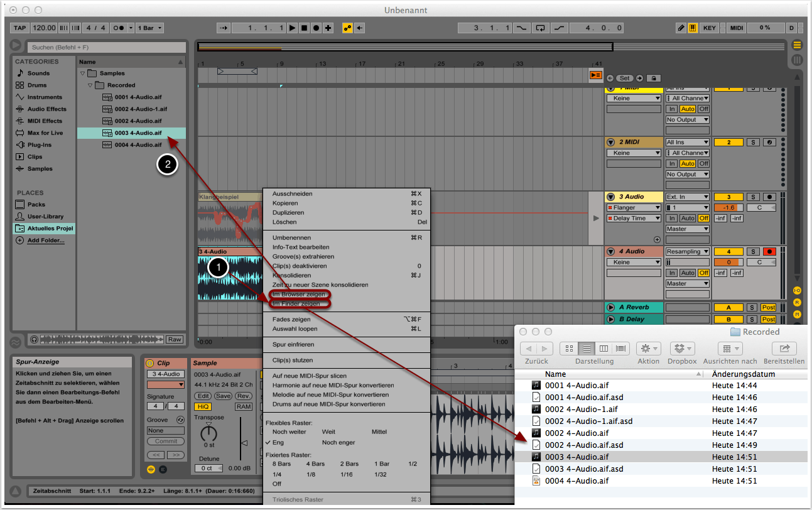
Task: Toggle the Dropbox icon in Finder toolbar
Action: click(682, 349)
